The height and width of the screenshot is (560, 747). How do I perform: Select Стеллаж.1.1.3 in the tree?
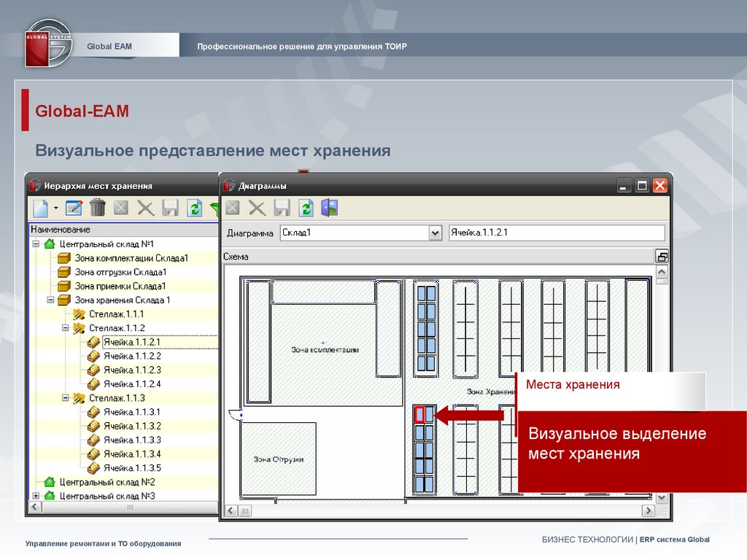[x=117, y=398]
